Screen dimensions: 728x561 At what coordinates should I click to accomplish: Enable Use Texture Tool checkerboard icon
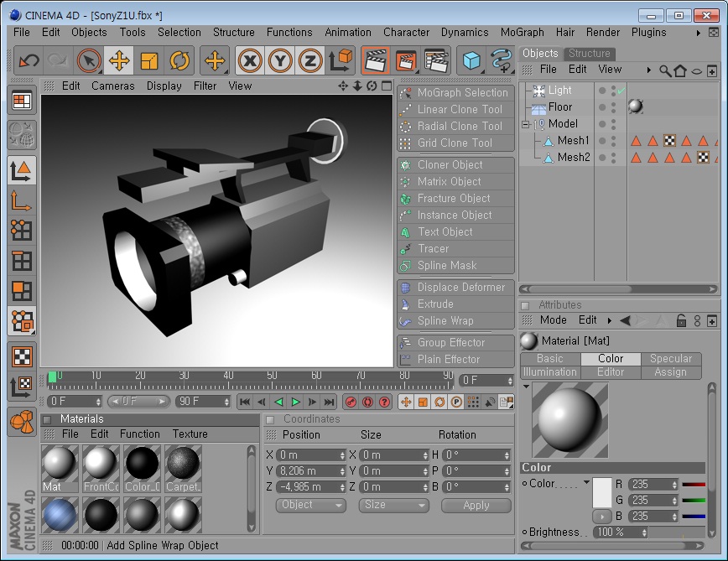[22, 356]
